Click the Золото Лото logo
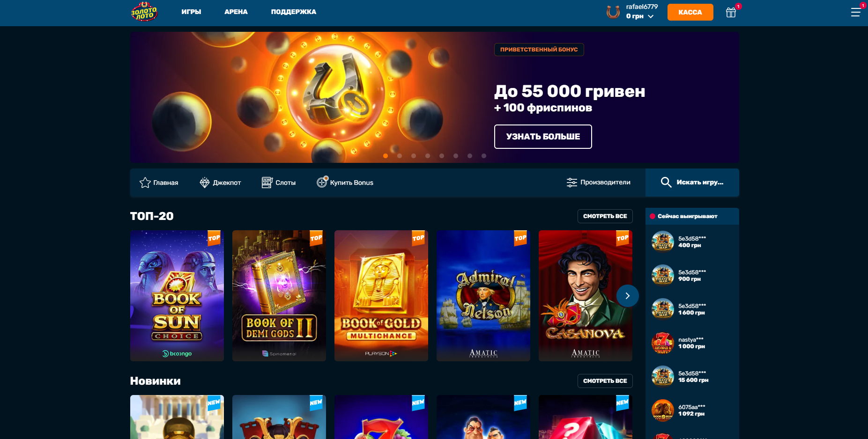Viewport: 868px width, 439px height. (144, 12)
